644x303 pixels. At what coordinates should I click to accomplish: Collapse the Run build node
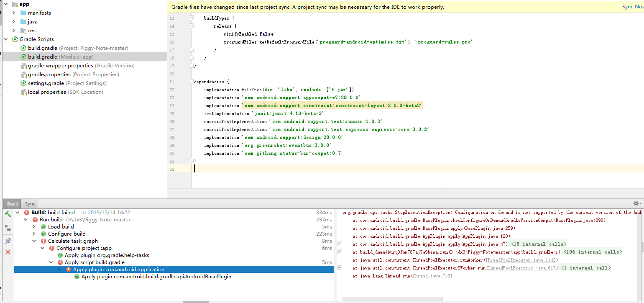coord(26,220)
